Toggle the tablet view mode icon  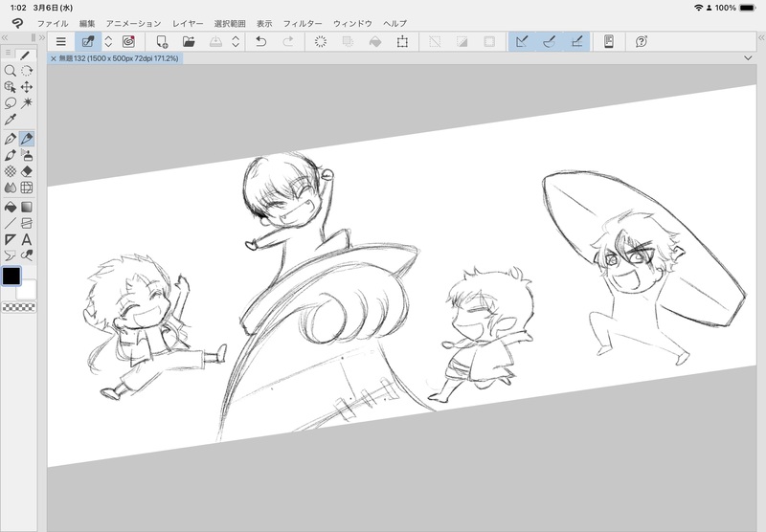pos(609,42)
